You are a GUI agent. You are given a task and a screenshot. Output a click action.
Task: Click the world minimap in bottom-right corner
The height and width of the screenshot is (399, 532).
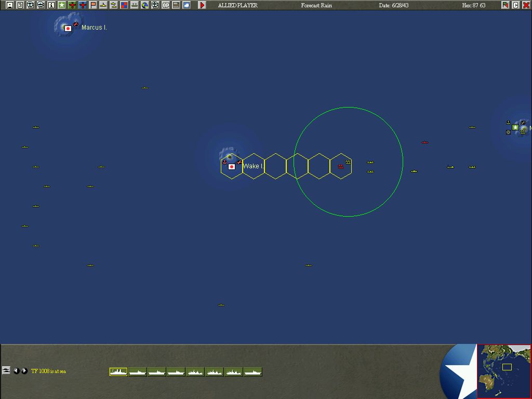pos(504,371)
